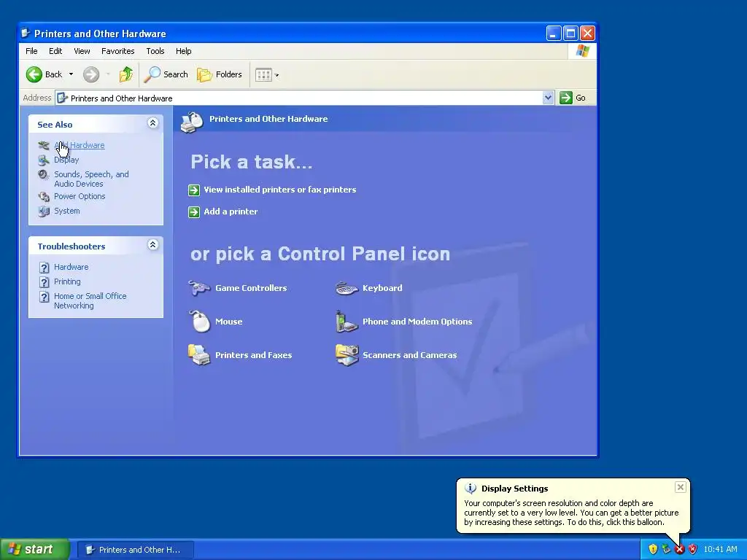
Task: Open the Views dropdown button
Action: [x=267, y=75]
